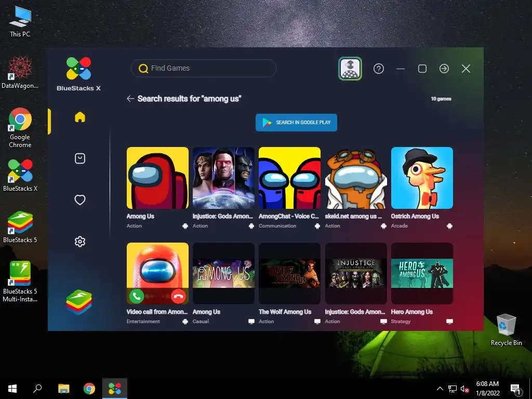Screen dimensions: 532x399
Task: Open the red Among Us game thumbnail
Action: (x=157, y=178)
